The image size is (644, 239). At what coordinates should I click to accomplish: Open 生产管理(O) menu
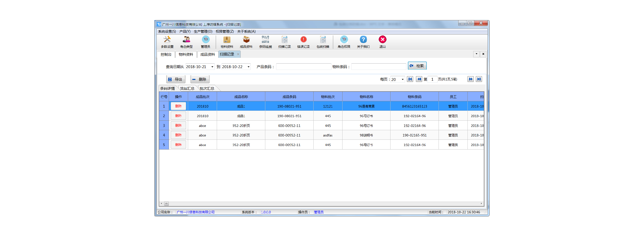click(x=203, y=31)
